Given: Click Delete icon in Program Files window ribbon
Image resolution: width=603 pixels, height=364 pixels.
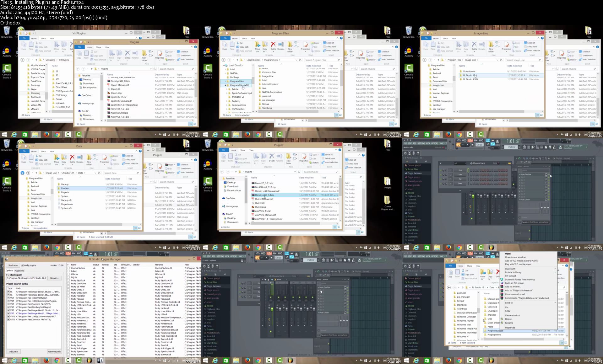Looking at the screenshot, I should coord(273,45).
